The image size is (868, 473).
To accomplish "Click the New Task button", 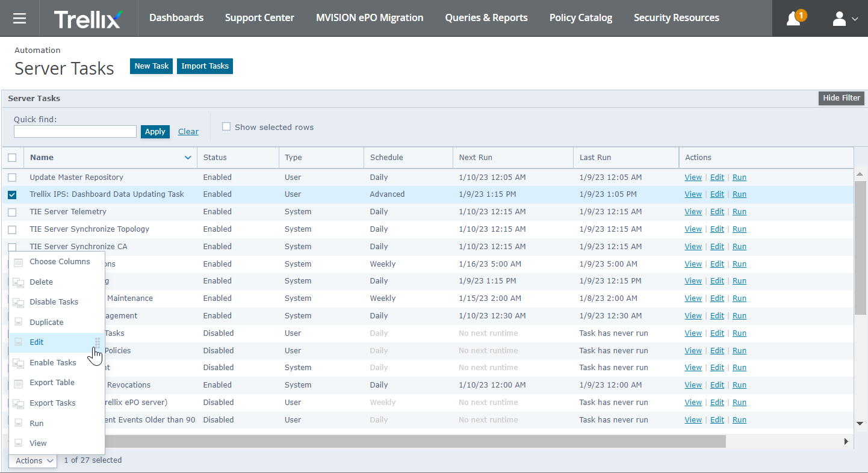I will pyautogui.click(x=152, y=66).
